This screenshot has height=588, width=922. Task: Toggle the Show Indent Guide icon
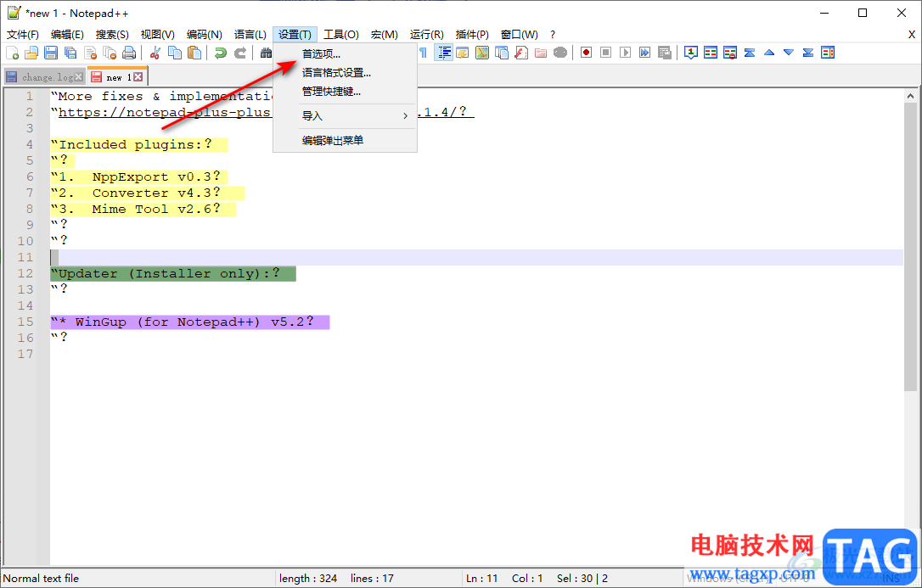[x=443, y=53]
